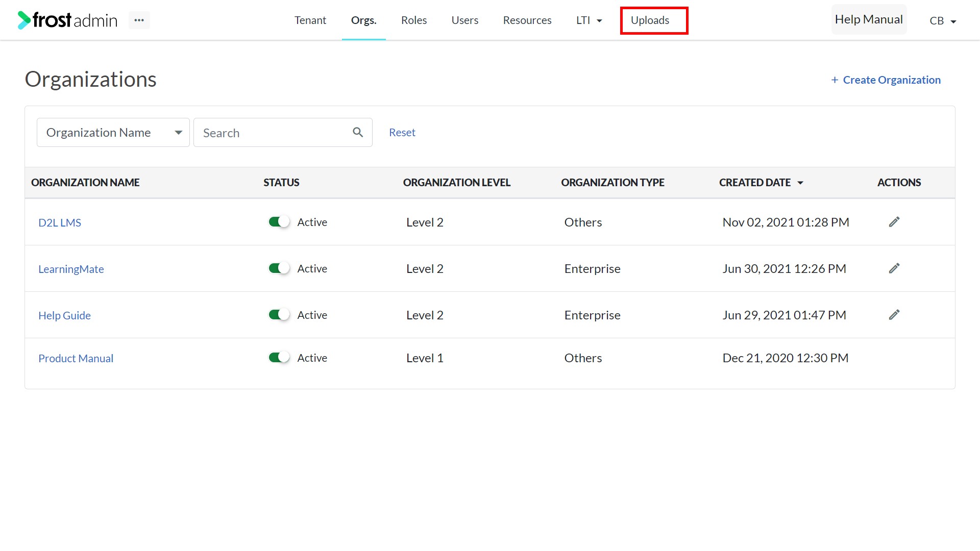Open the Help Guide organization link

(64, 315)
